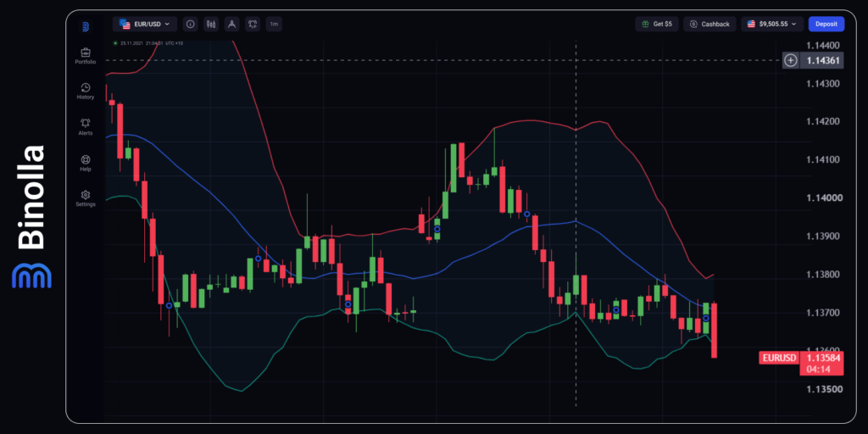This screenshot has width=868, height=434.
Task: Click the 1.14361 crosshair price label
Action: pyautogui.click(x=821, y=60)
